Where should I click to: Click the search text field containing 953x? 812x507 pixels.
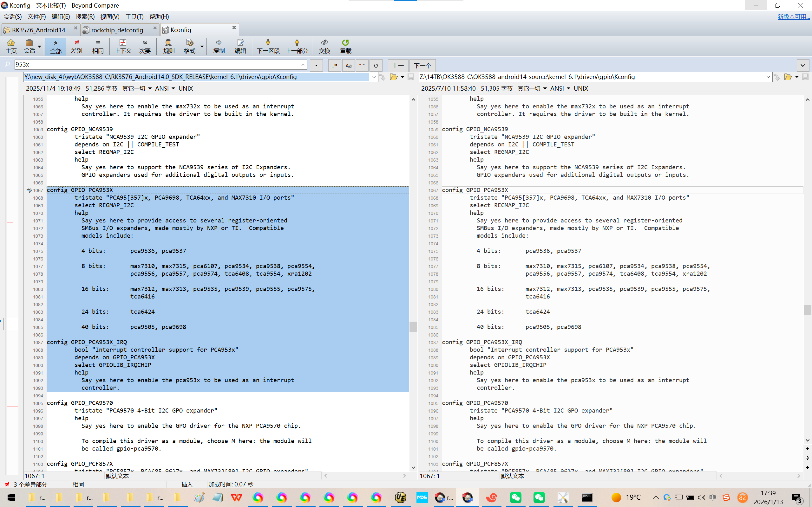tap(158, 64)
